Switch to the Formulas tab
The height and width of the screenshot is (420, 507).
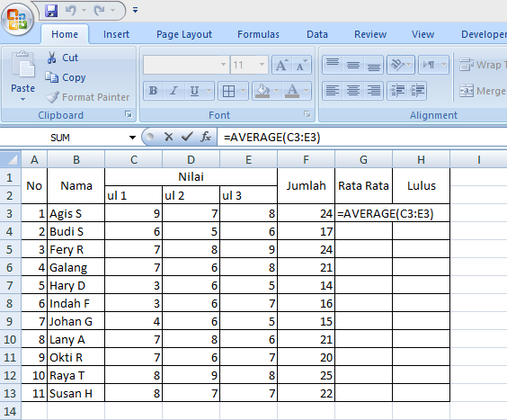(x=258, y=34)
